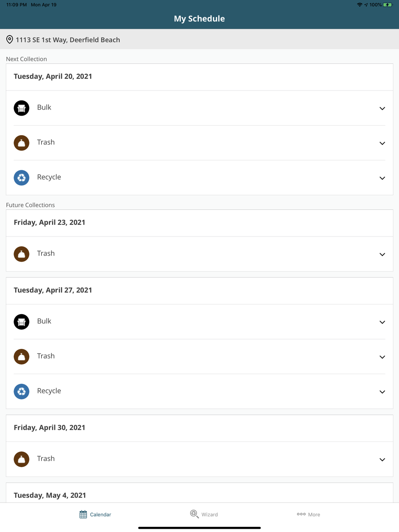Click Recycle icon under April 20
The width and height of the screenshot is (399, 532).
(22, 178)
